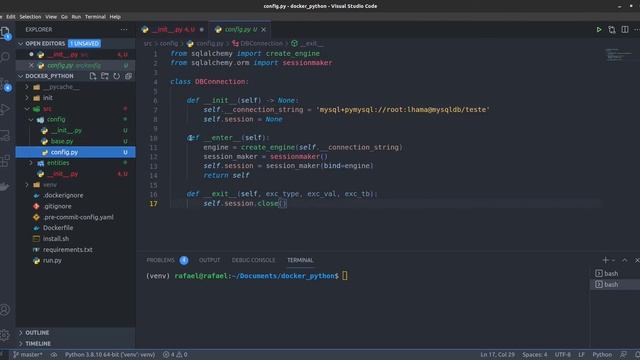
Task: Click the master branch in status bar
Action: [x=28, y=354]
